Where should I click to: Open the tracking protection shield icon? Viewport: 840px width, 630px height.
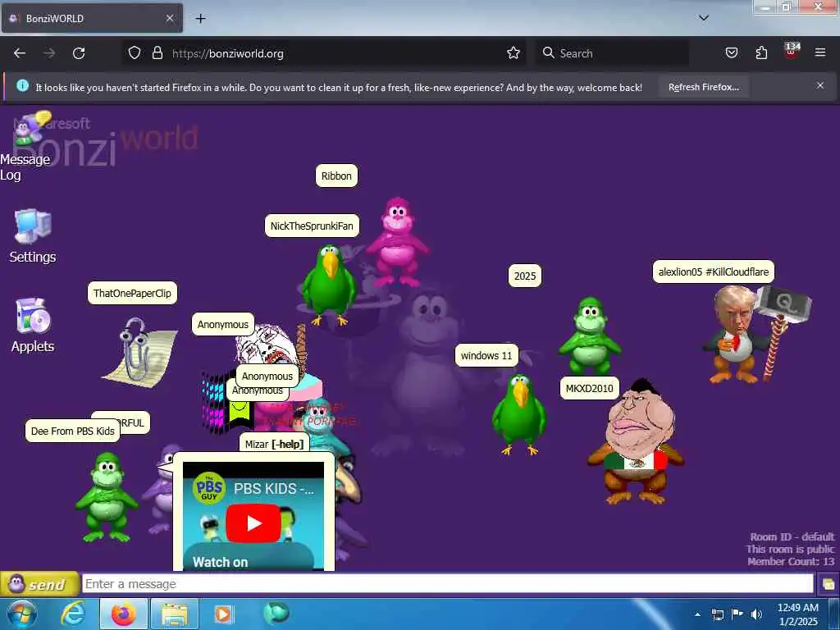pyautogui.click(x=135, y=53)
